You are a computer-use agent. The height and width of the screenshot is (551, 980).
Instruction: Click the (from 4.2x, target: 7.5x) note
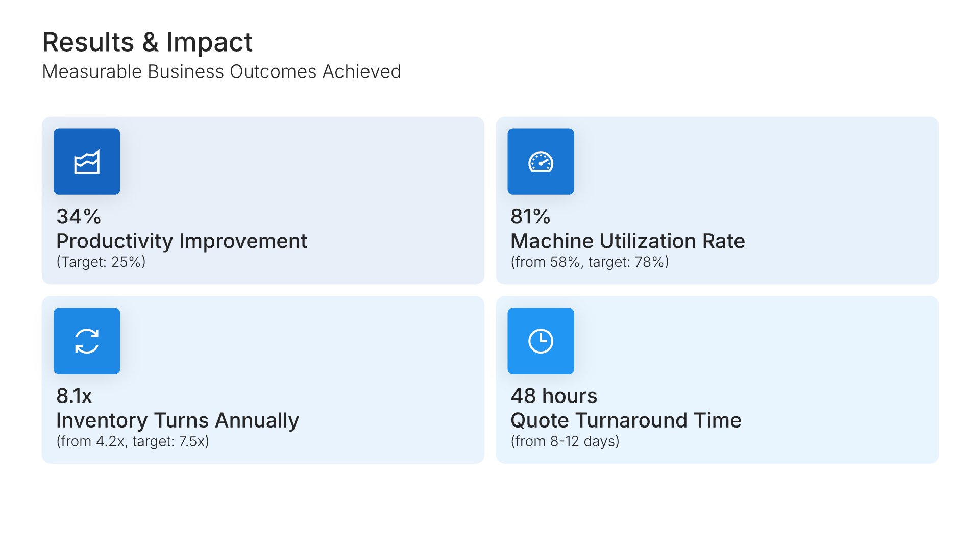133,441
